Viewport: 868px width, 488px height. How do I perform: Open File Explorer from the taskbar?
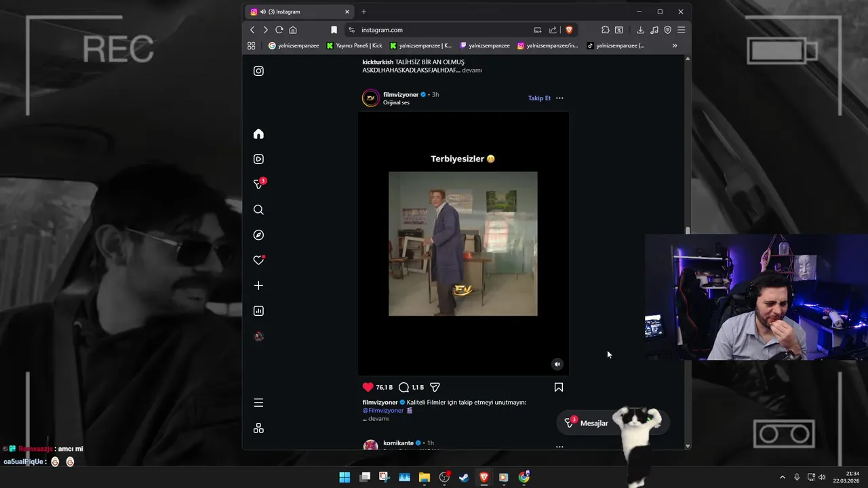(x=425, y=477)
